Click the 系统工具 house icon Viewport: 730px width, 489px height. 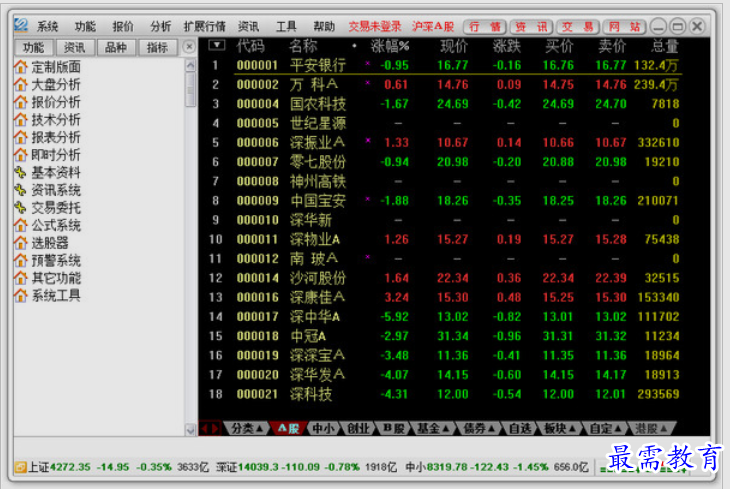20,295
